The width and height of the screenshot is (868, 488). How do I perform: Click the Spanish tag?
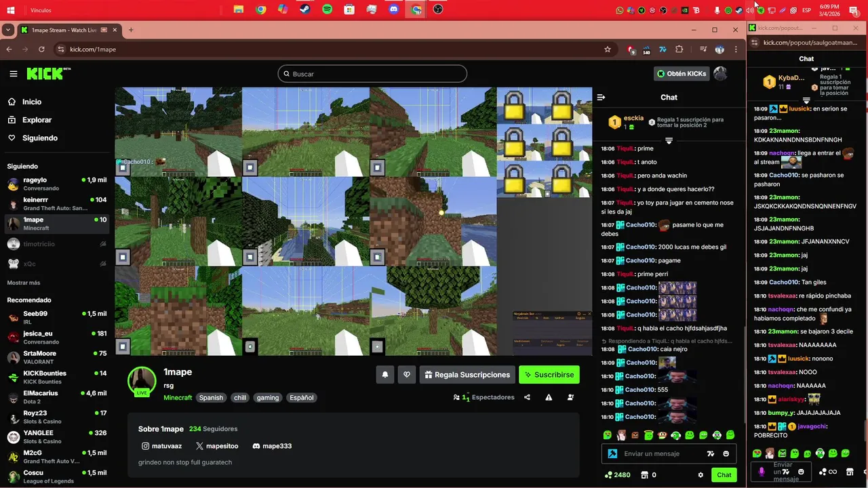pos(211,398)
